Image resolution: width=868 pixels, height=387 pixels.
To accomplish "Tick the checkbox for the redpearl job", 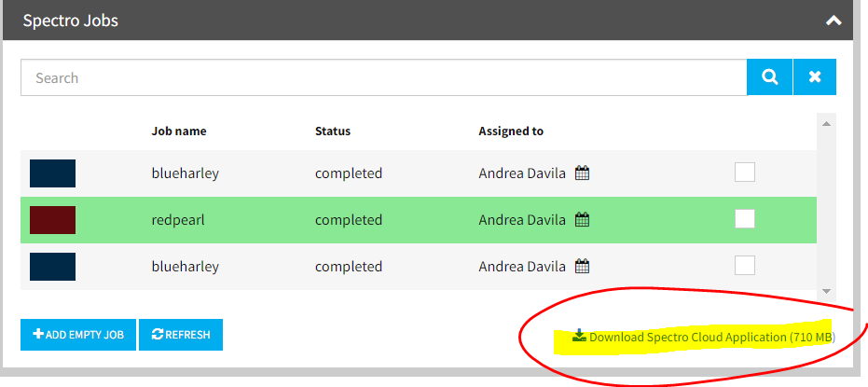I will 745,219.
